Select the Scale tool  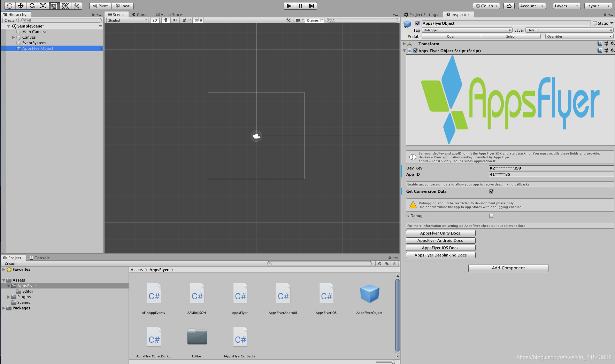click(x=43, y=6)
